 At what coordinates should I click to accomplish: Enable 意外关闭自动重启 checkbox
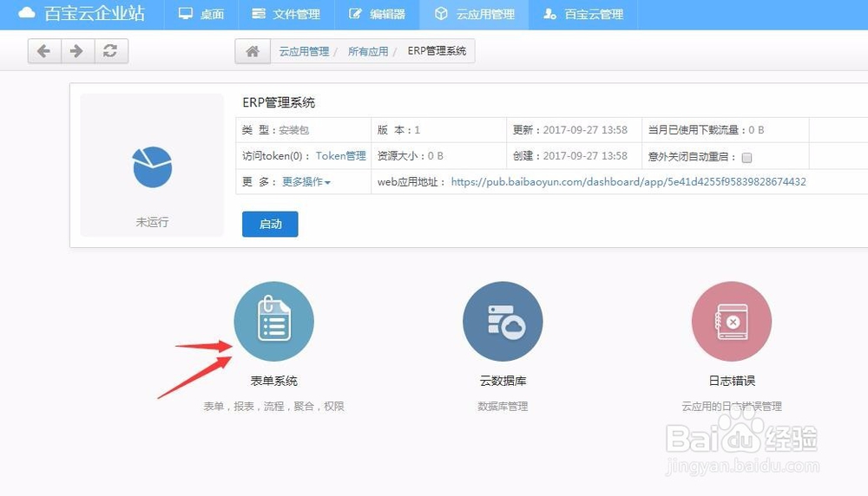coord(746,158)
